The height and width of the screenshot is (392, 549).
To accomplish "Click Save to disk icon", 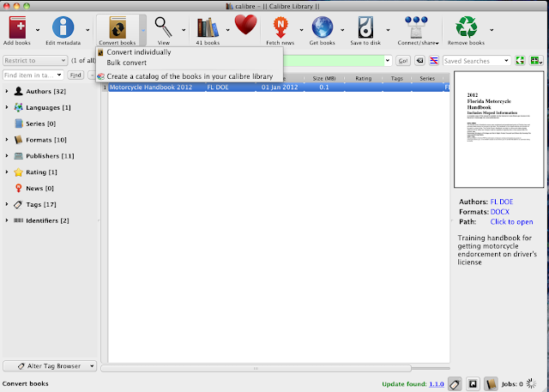I will click(365, 27).
